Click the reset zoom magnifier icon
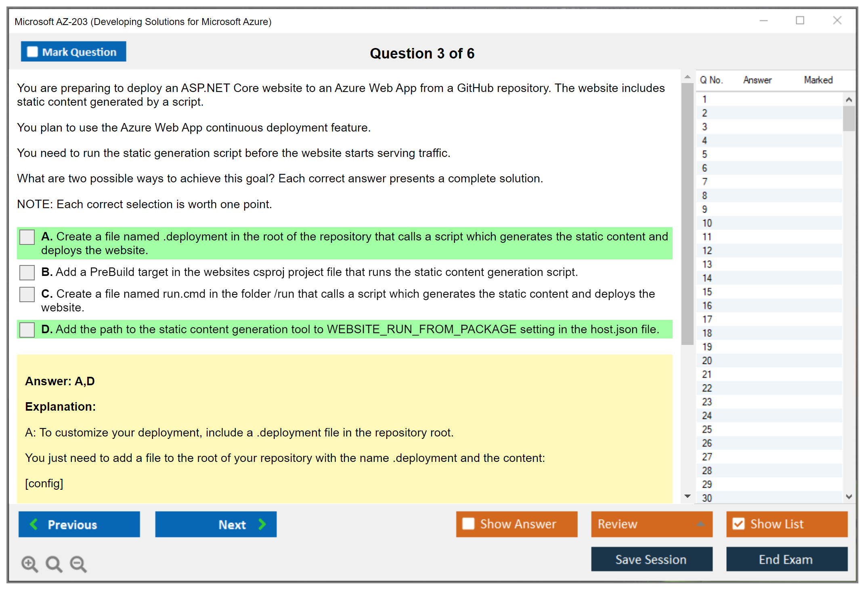This screenshot has width=868, height=593. click(54, 564)
